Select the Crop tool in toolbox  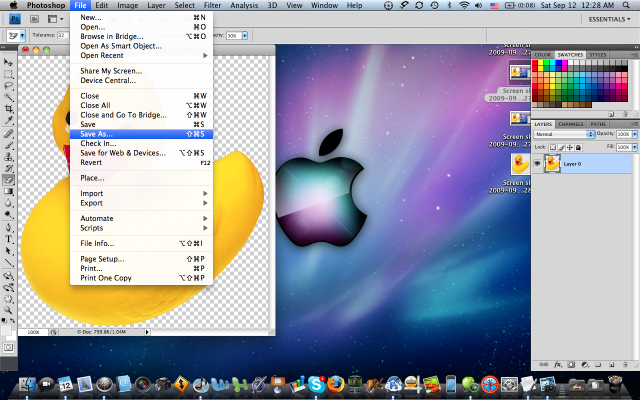9,108
